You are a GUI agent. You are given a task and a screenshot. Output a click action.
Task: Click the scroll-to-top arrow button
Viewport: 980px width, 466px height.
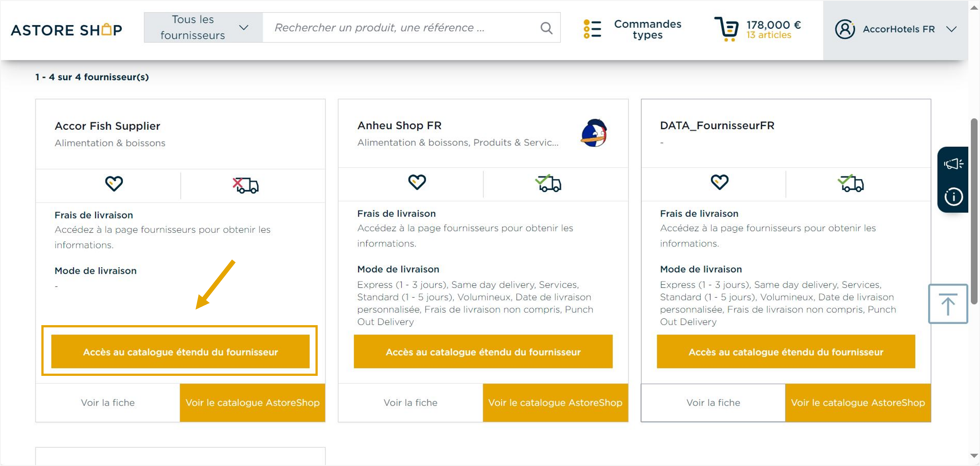click(x=948, y=304)
